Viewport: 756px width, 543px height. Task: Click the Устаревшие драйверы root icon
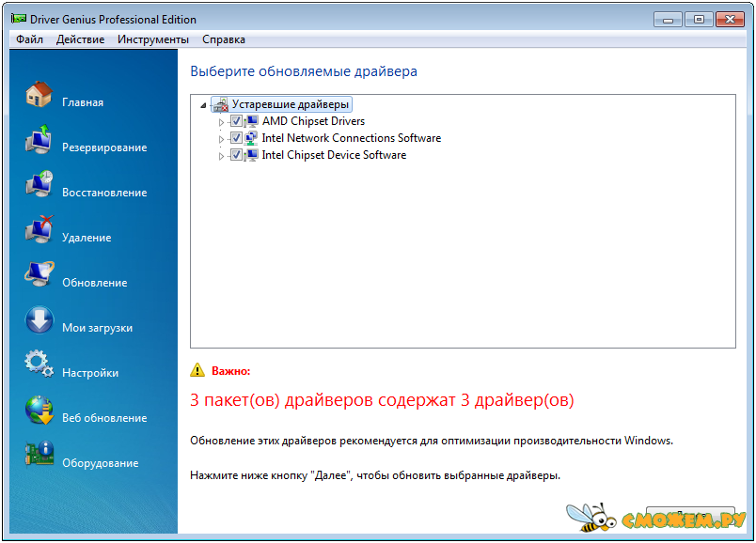coord(221,104)
